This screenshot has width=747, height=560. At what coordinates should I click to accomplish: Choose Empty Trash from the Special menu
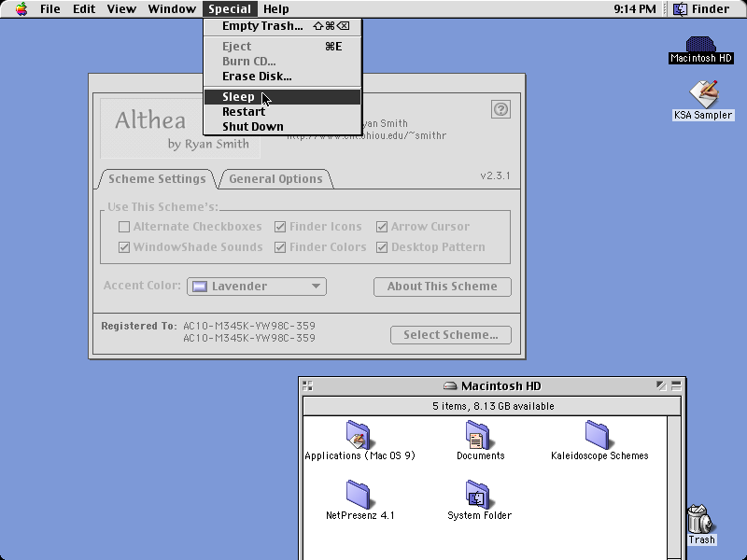click(x=283, y=26)
